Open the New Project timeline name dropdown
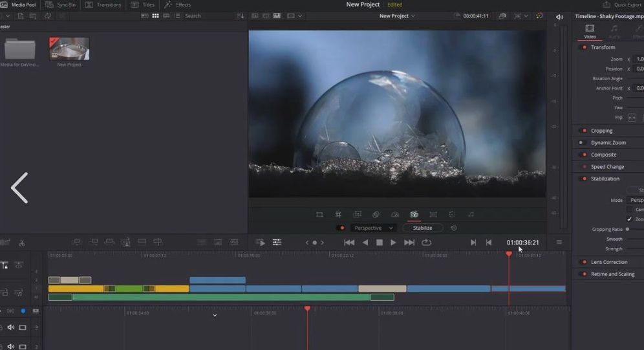 tap(397, 16)
